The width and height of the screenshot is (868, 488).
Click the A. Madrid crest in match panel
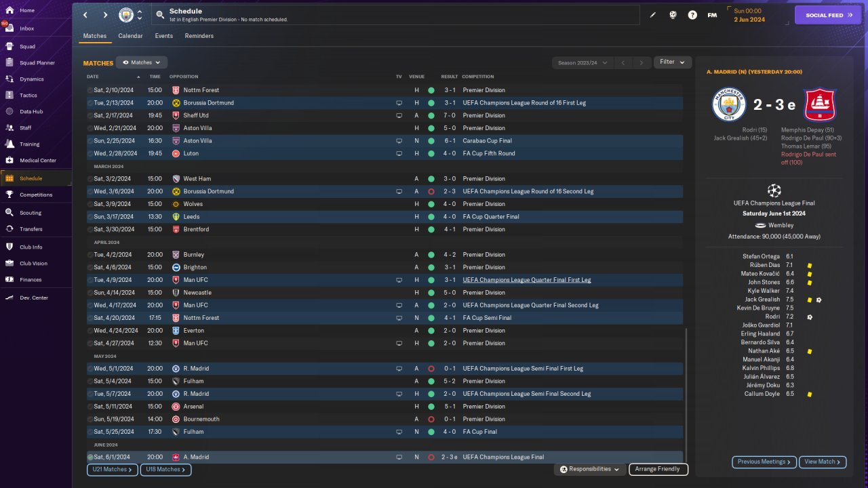coord(820,104)
